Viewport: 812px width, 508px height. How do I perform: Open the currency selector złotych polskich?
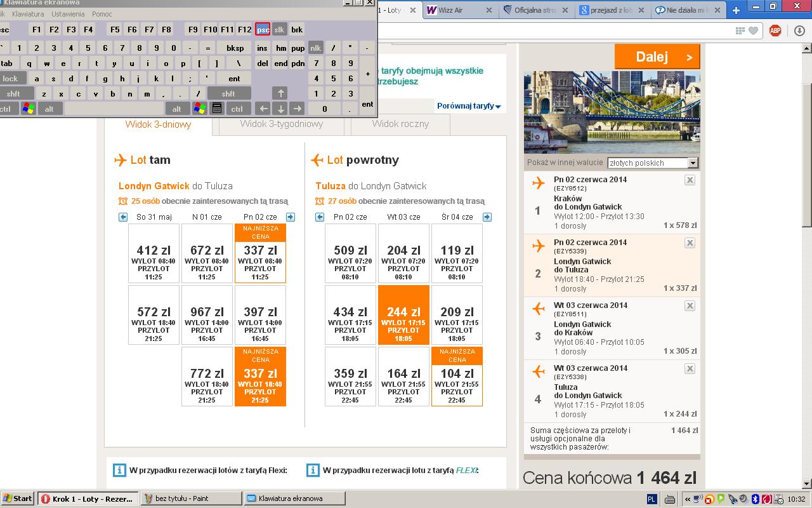(x=653, y=163)
